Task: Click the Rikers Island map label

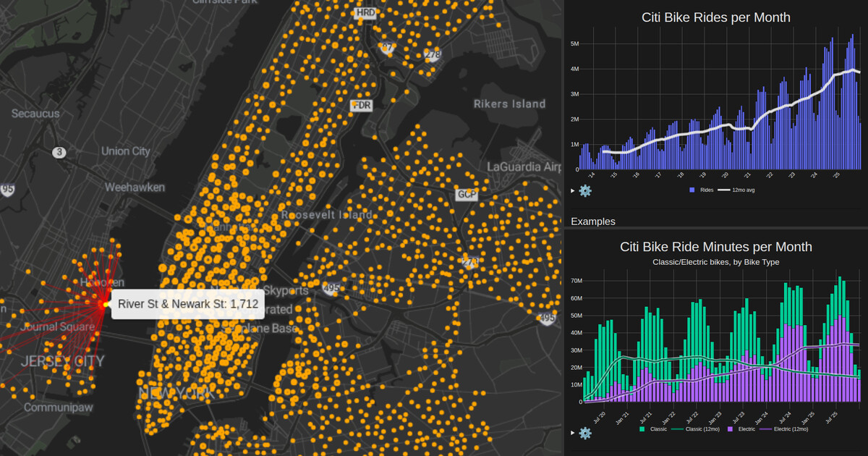Action: (510, 104)
